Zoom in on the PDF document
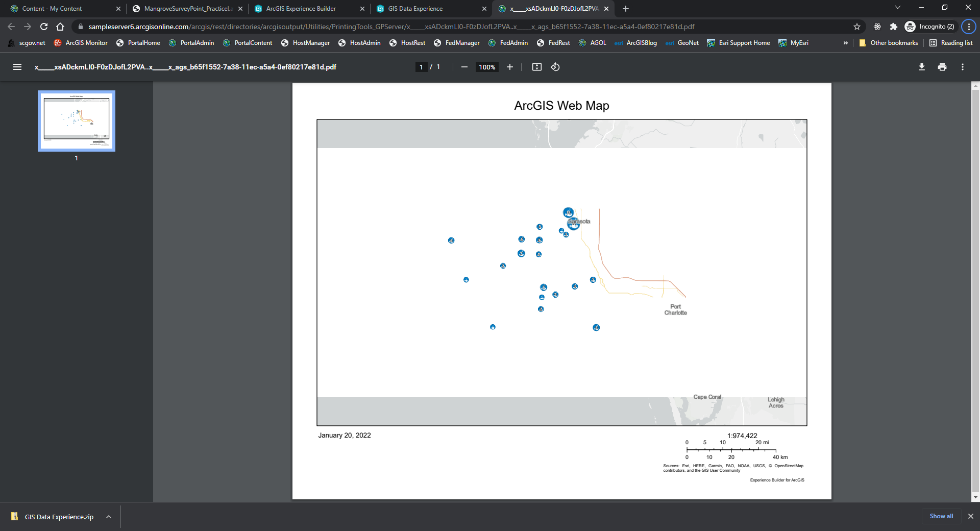 (509, 67)
